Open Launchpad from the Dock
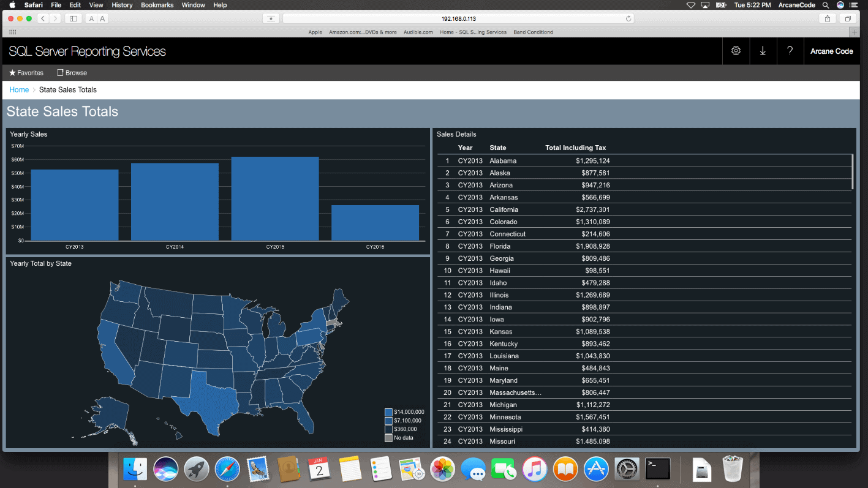Screen dimensions: 868x488 tap(197, 470)
